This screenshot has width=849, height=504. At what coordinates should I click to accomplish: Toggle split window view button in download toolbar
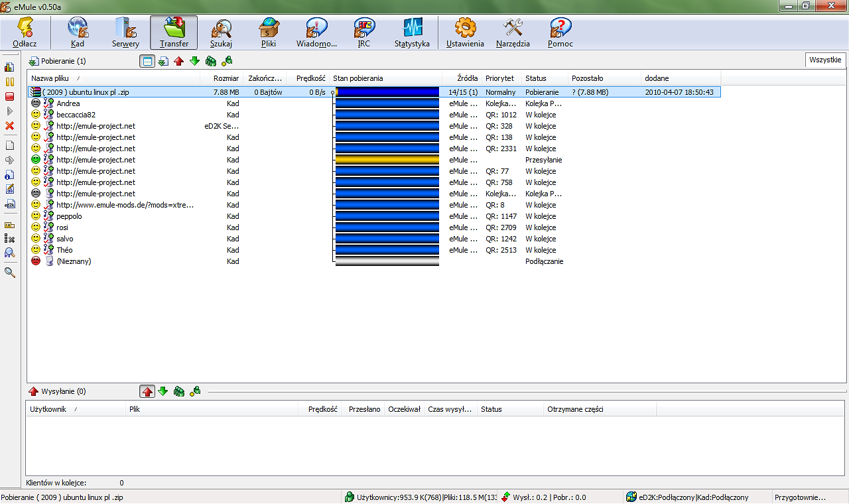[147, 61]
